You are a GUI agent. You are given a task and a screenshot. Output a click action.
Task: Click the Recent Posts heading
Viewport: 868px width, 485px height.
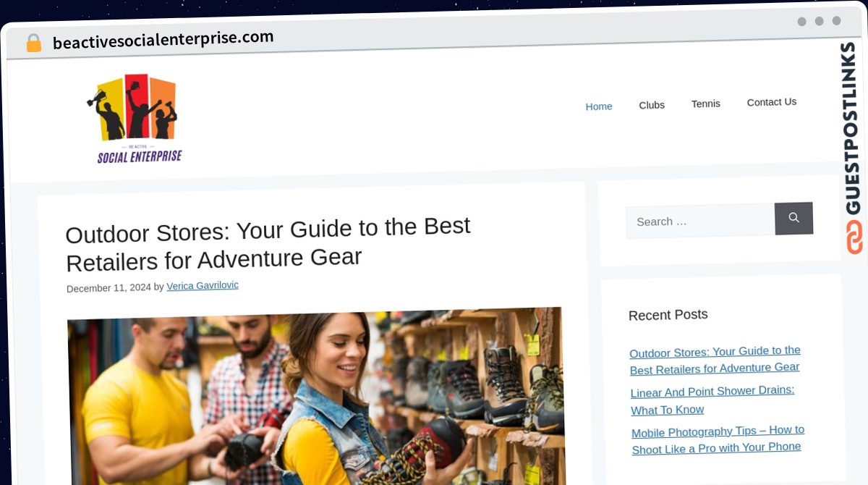pyautogui.click(x=668, y=315)
